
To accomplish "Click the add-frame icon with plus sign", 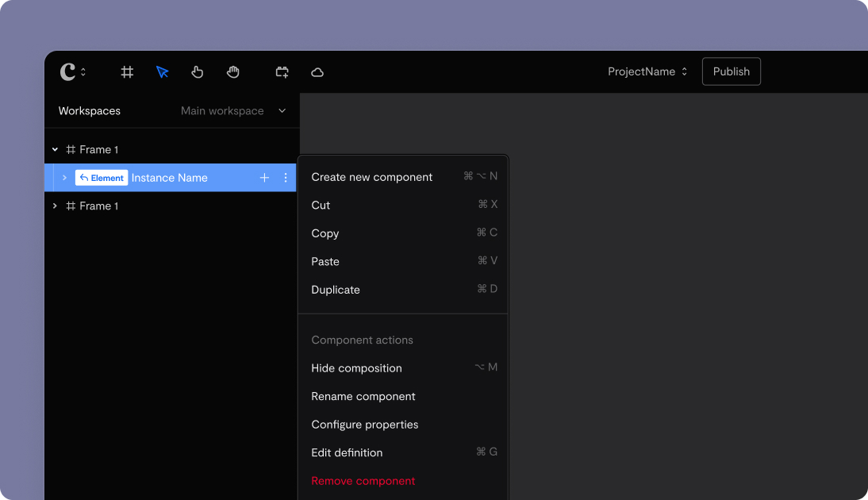I will 282,72.
